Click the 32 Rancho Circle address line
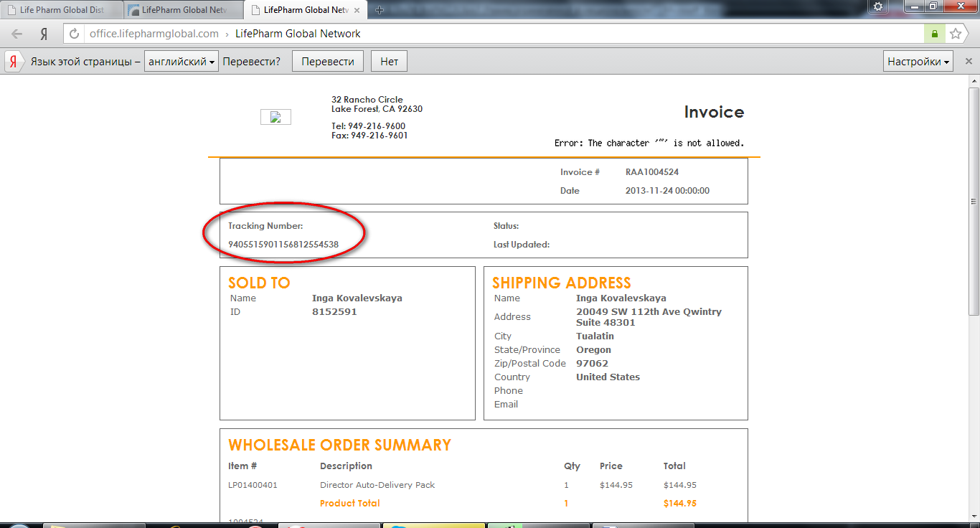980x528 pixels. (367, 100)
